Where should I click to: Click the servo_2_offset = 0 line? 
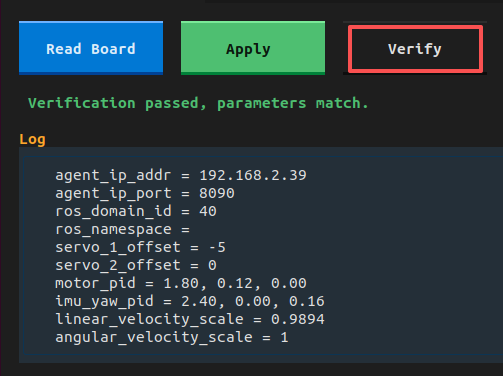coord(136,265)
